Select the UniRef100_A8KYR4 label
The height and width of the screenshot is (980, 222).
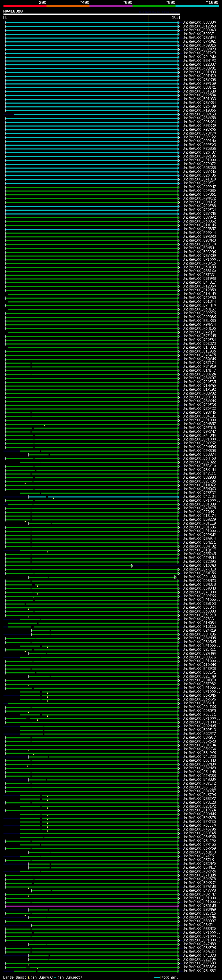[x=199, y=871]
